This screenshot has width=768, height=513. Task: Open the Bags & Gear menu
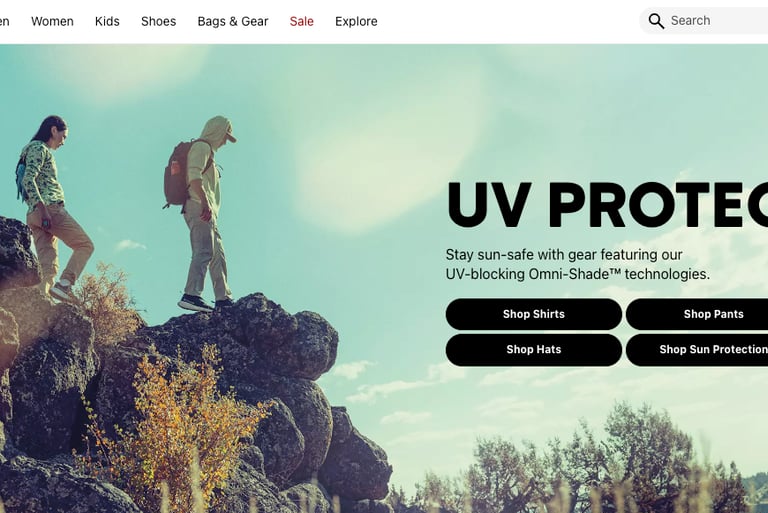pos(233,22)
